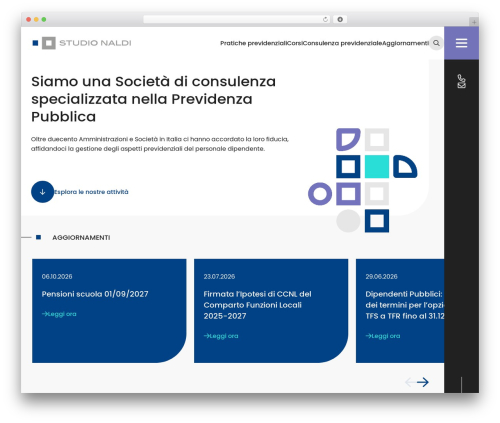Click the main headline Siamo una Società
This screenshot has height=423, width=500.
click(x=154, y=99)
